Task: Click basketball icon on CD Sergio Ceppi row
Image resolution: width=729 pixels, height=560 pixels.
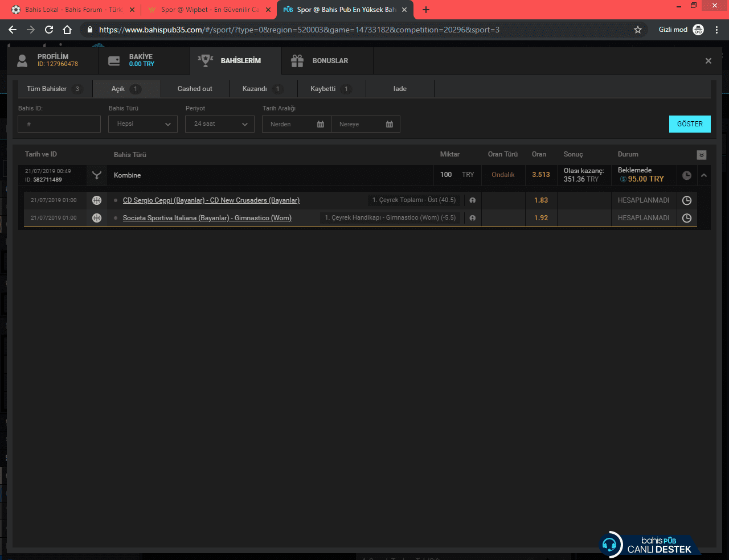Action: (97, 200)
